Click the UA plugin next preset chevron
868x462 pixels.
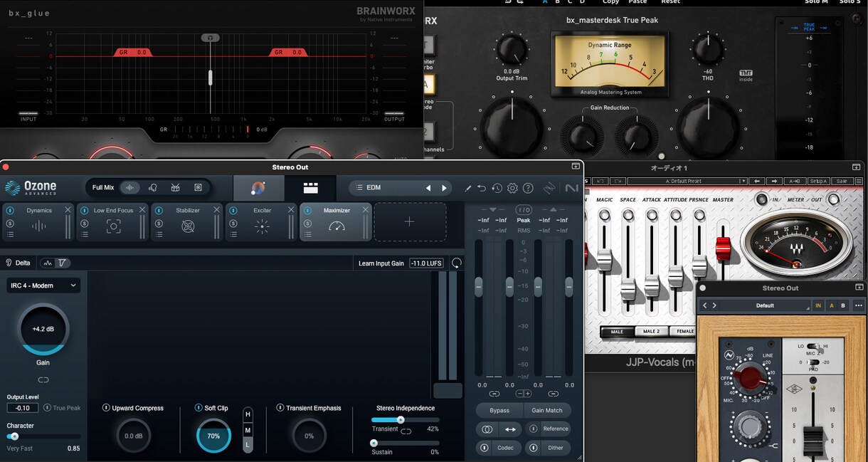[x=714, y=305]
